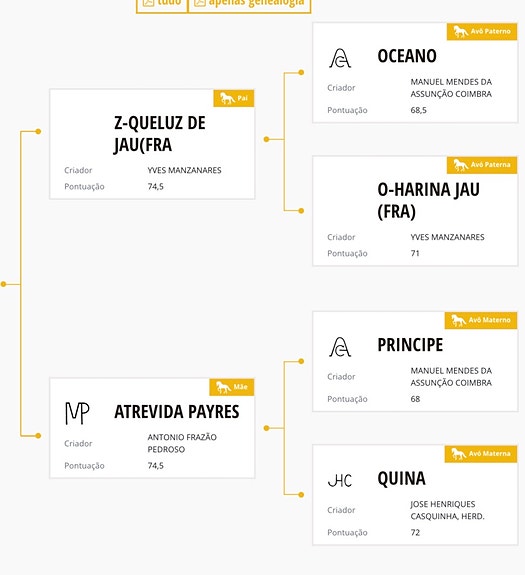Click the 'tudo' PDF export button
The image size is (525, 575).
tap(162, 6)
